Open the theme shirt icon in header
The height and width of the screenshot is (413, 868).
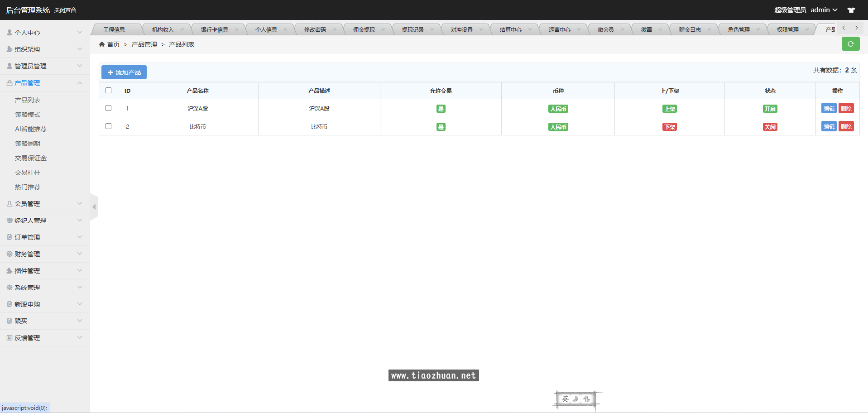(851, 10)
